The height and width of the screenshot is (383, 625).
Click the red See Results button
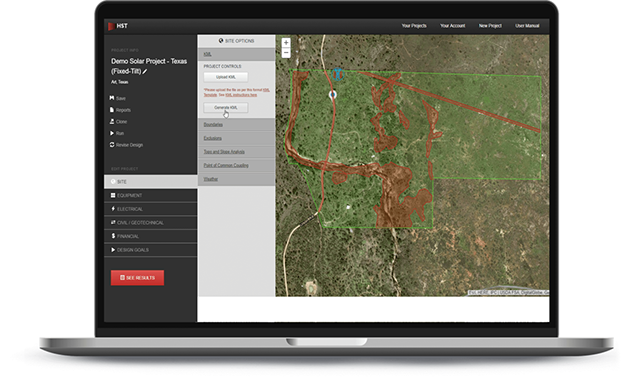point(137,278)
